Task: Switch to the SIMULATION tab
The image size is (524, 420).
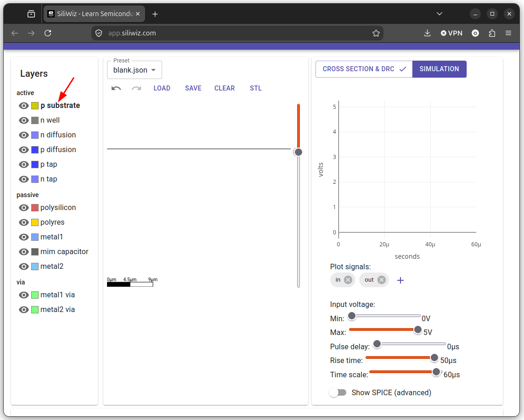Action: point(439,69)
